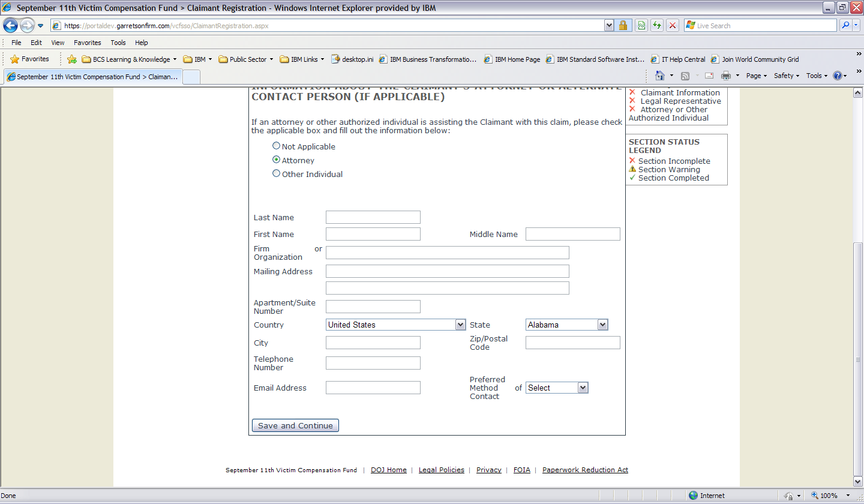
Task: Click into the Last Name field
Action: click(373, 217)
